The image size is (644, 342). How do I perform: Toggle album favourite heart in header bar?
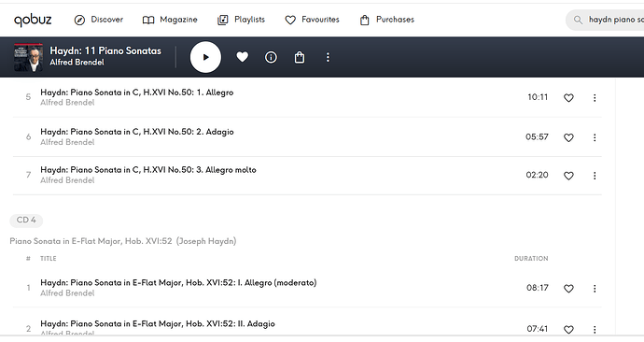(243, 57)
